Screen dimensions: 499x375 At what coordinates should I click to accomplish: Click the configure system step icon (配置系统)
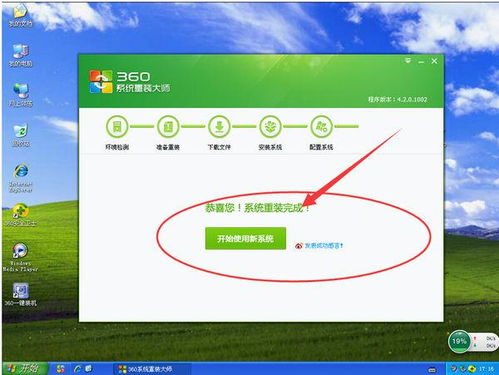point(321,127)
